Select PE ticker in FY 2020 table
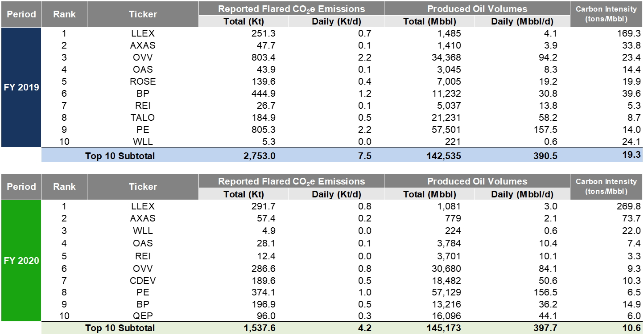The height and width of the screenshot is (336, 644). (x=143, y=293)
